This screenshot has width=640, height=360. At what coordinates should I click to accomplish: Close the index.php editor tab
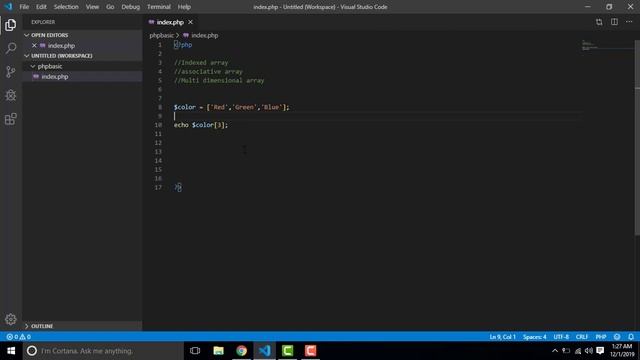[x=191, y=22]
